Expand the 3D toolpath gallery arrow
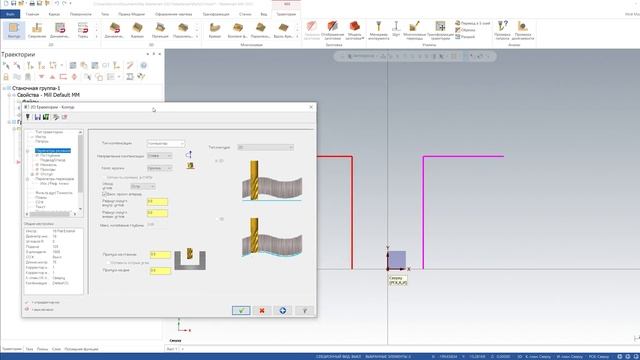 197,37
